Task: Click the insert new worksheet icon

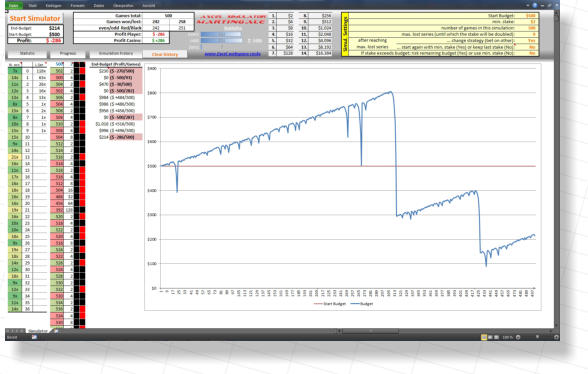Action: (x=56, y=331)
